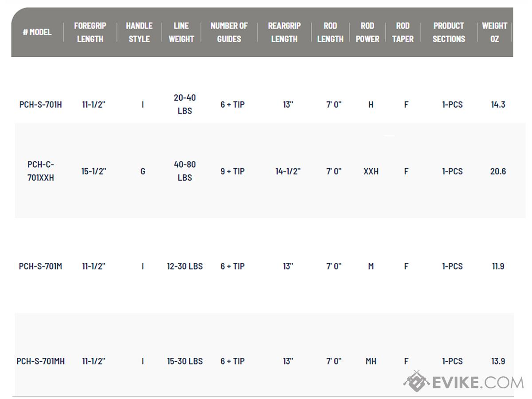
Task: Click the 20.6 weight value
Action: click(x=498, y=171)
